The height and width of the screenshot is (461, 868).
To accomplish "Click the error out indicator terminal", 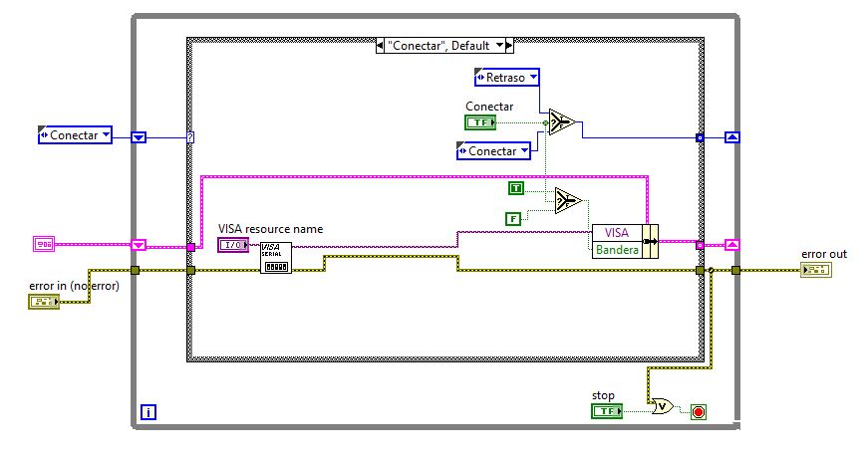I will [x=816, y=270].
